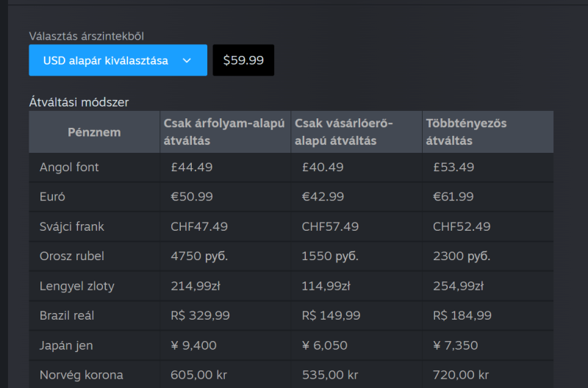The image size is (588, 388).
Task: Click the $59.99 price box
Action: point(243,60)
